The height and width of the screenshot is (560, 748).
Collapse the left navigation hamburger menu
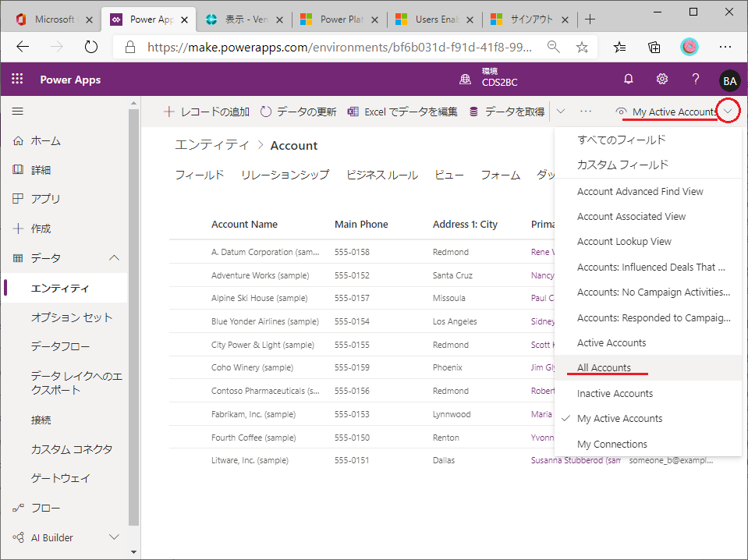click(x=18, y=111)
